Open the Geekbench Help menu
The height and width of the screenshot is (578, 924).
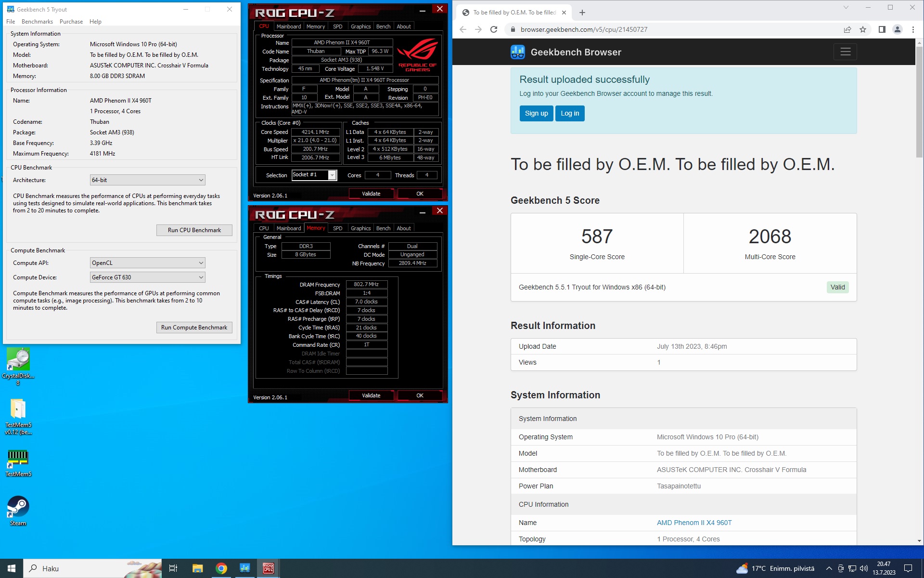[95, 22]
